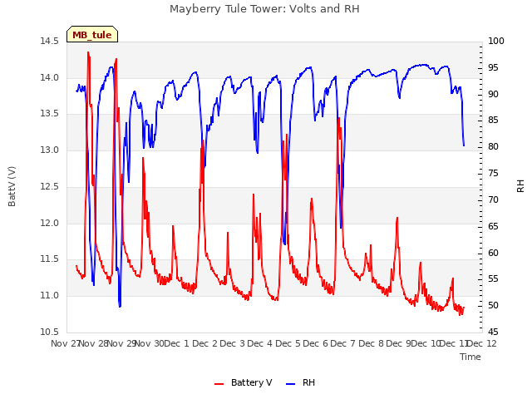The height and width of the screenshot is (399, 532).
Task: Select the 'RH' legend label text
Action: click(308, 382)
